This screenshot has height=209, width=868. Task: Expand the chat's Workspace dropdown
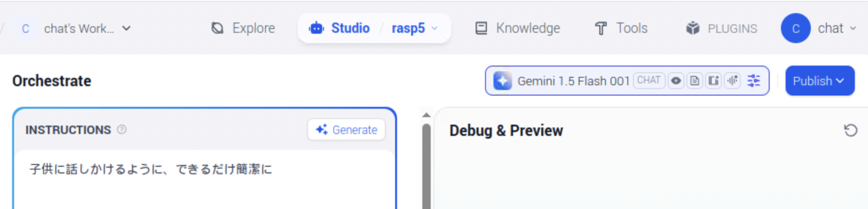point(72,28)
